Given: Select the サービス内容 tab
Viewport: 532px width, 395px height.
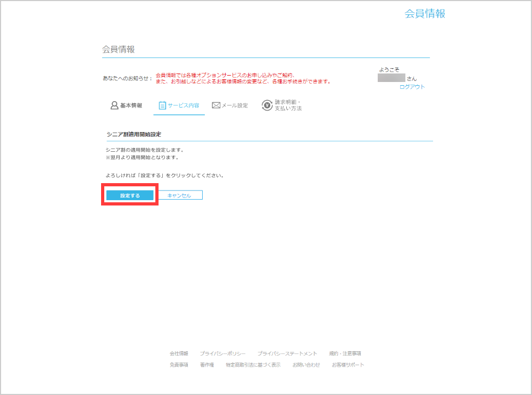Looking at the screenshot, I should coord(179,105).
